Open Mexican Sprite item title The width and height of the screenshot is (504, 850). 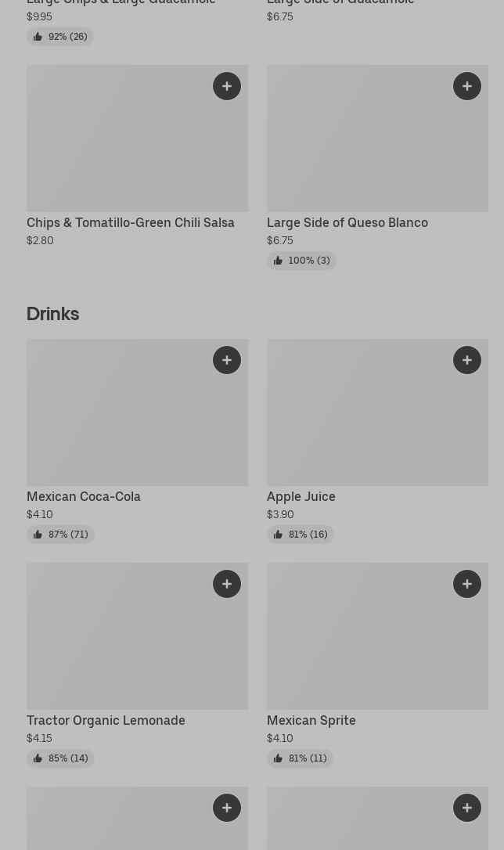311,720
